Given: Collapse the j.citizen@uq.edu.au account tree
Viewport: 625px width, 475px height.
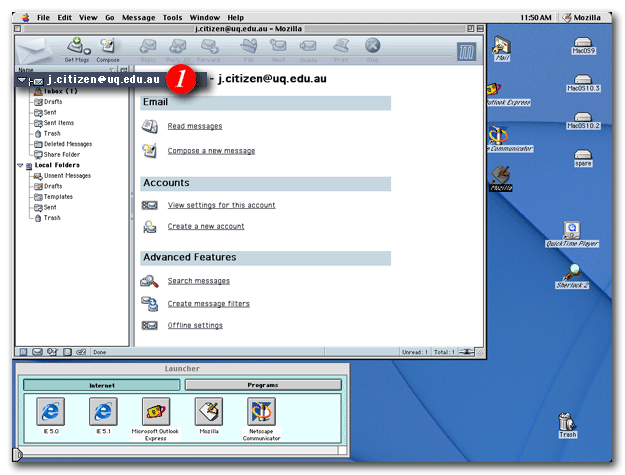Looking at the screenshot, I should coord(22,79).
